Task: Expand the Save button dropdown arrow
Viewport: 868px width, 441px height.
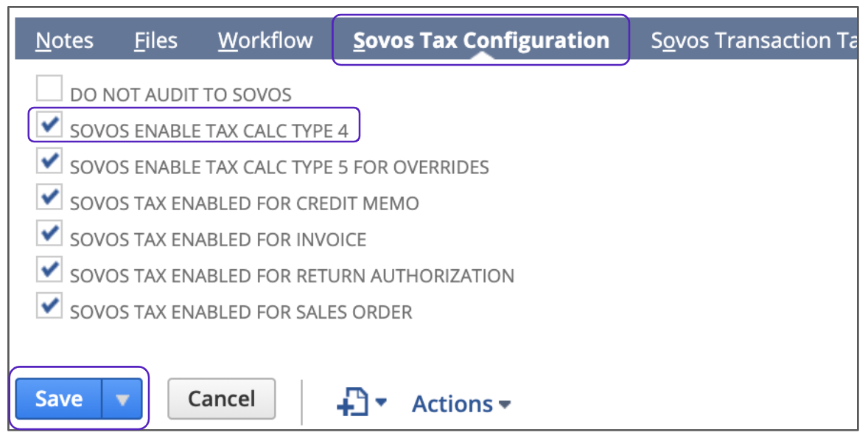Action: pos(122,399)
